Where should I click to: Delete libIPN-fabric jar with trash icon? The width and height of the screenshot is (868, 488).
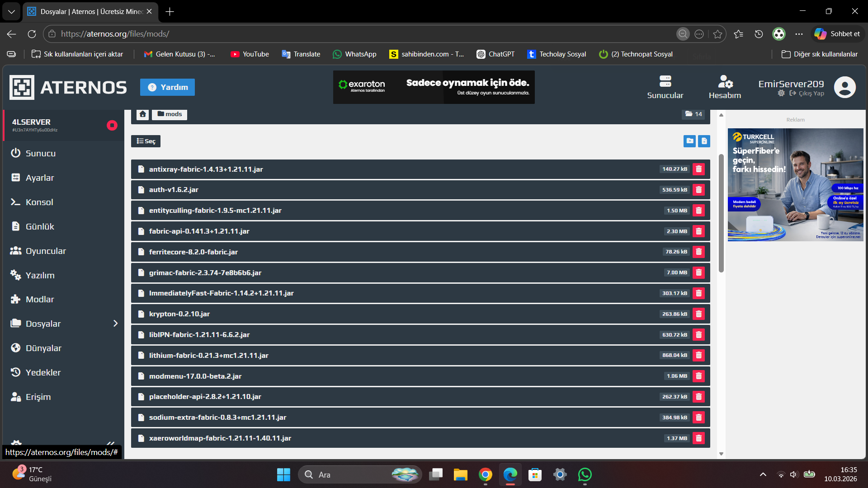698,335
